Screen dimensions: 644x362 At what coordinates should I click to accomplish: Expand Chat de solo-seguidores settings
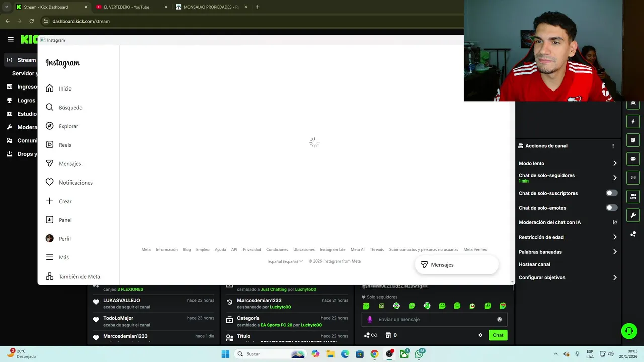pos(568,177)
